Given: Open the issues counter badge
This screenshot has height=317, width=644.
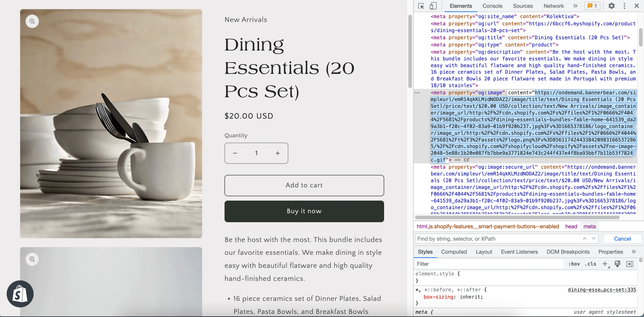Looking at the screenshot, I should [x=592, y=6].
